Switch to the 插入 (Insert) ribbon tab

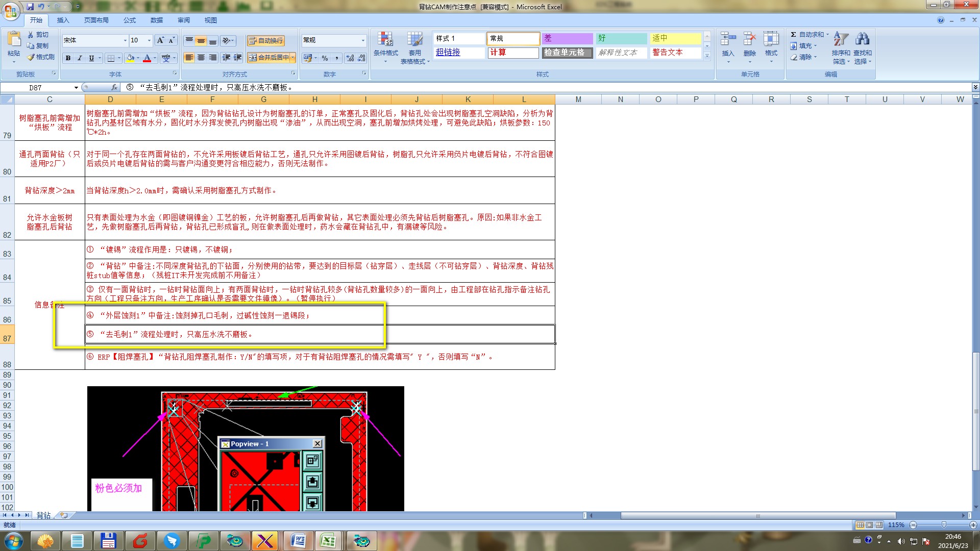[63, 20]
